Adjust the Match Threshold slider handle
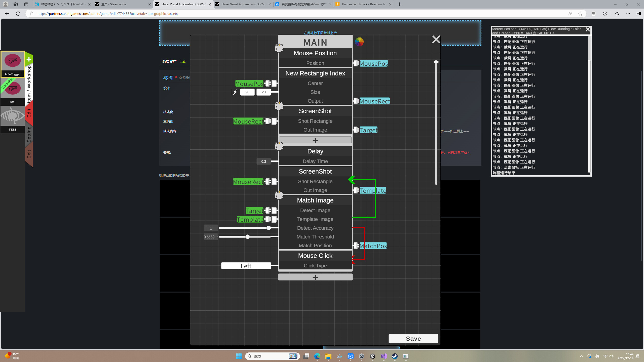Image resolution: width=644 pixels, height=362 pixels. (247, 237)
